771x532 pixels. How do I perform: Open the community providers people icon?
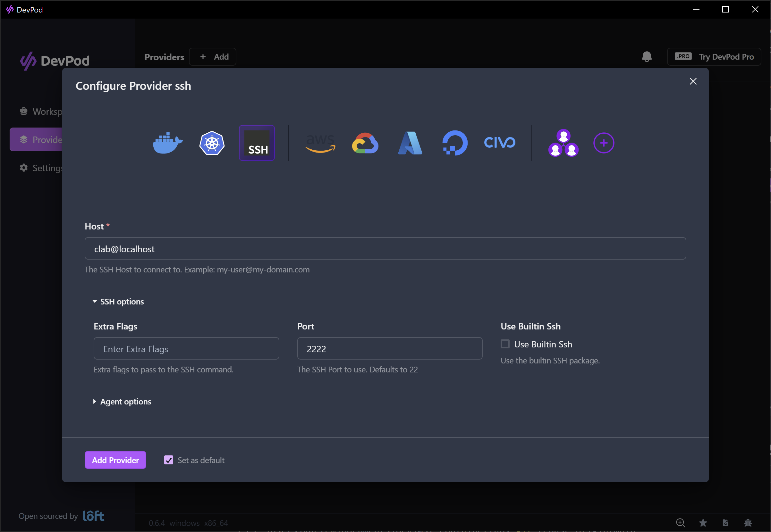(563, 143)
